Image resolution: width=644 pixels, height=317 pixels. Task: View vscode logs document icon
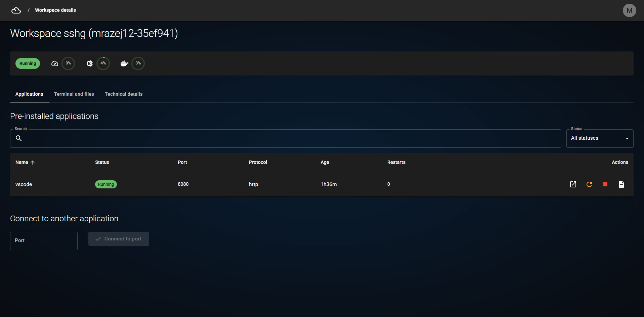[621, 184]
